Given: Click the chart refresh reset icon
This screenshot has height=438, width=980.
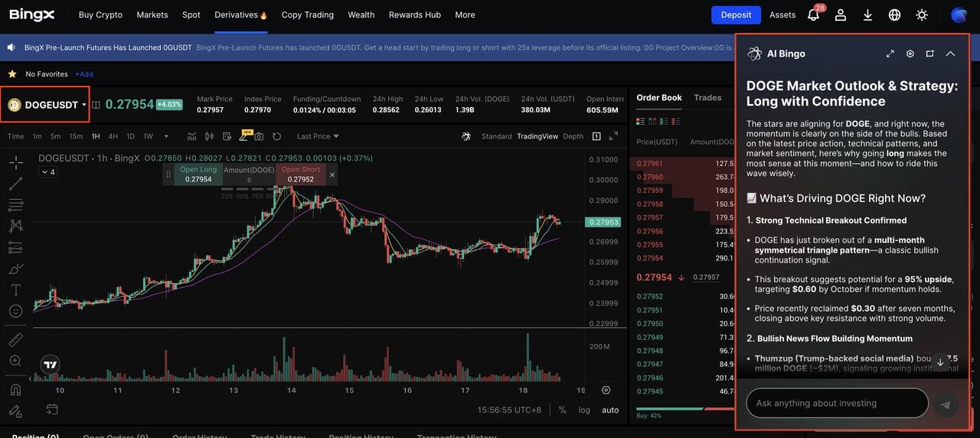Looking at the screenshot, I should tap(276, 136).
